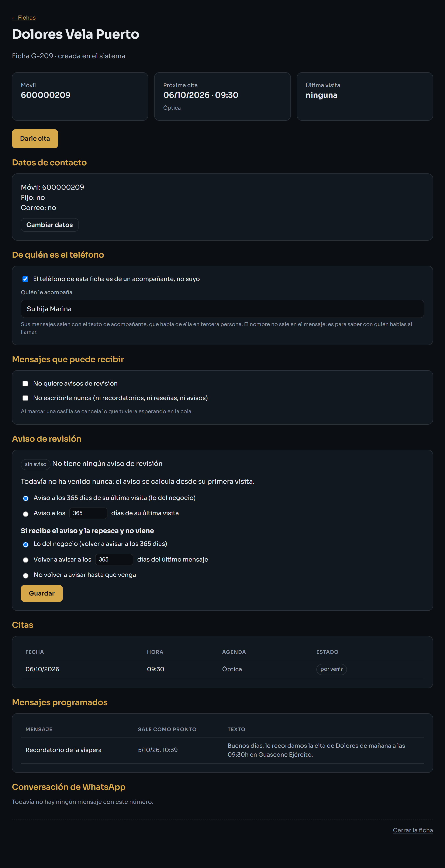This screenshot has height=868, width=445.
Task: Click the Volver a avisar days number field
Action: click(114, 559)
